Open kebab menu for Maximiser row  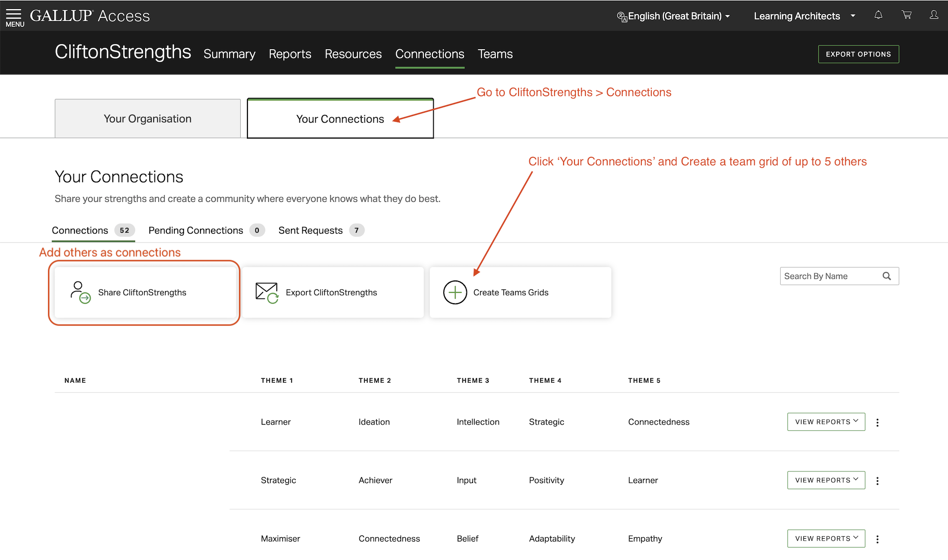[x=877, y=539]
